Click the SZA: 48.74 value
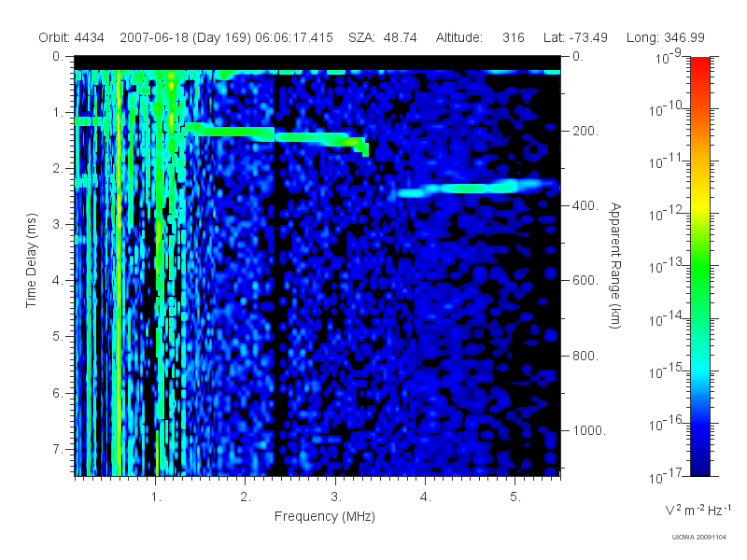Viewport: 747px width, 560px height. pyautogui.click(x=383, y=37)
